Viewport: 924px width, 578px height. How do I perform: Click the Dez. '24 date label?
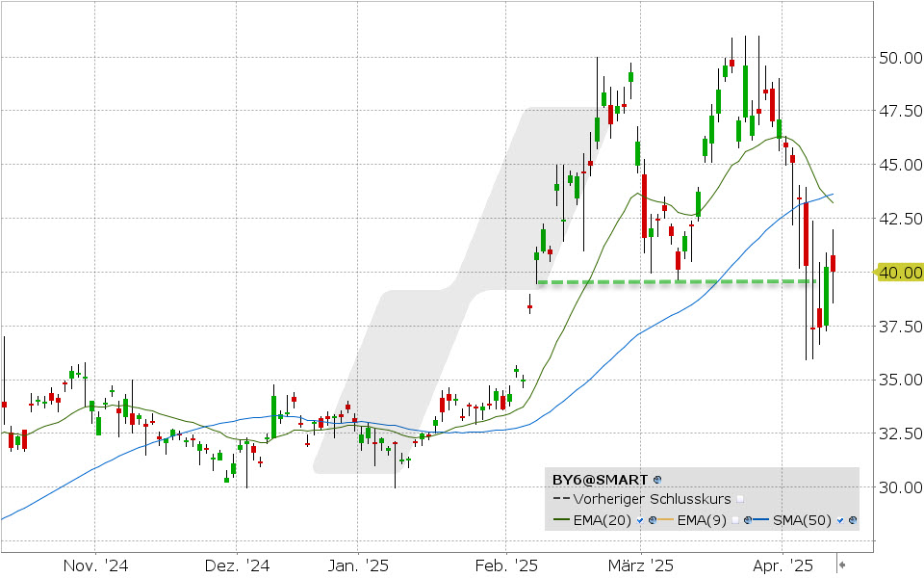click(x=237, y=566)
